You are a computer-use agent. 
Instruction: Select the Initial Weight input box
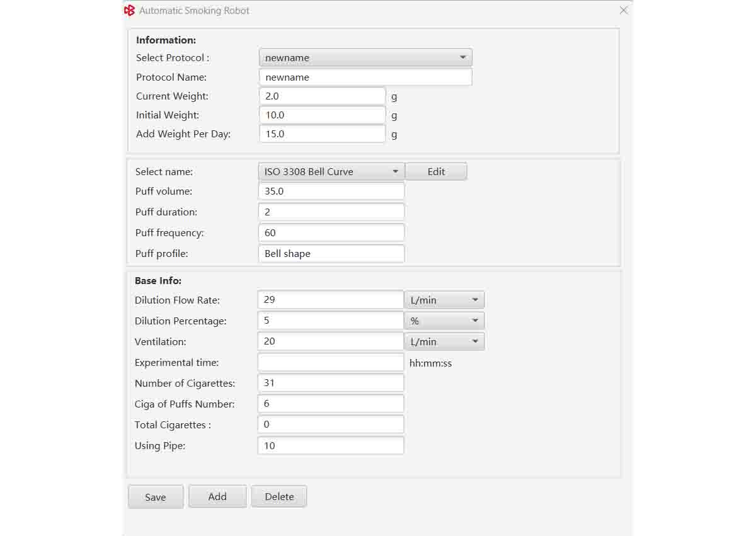coord(322,115)
